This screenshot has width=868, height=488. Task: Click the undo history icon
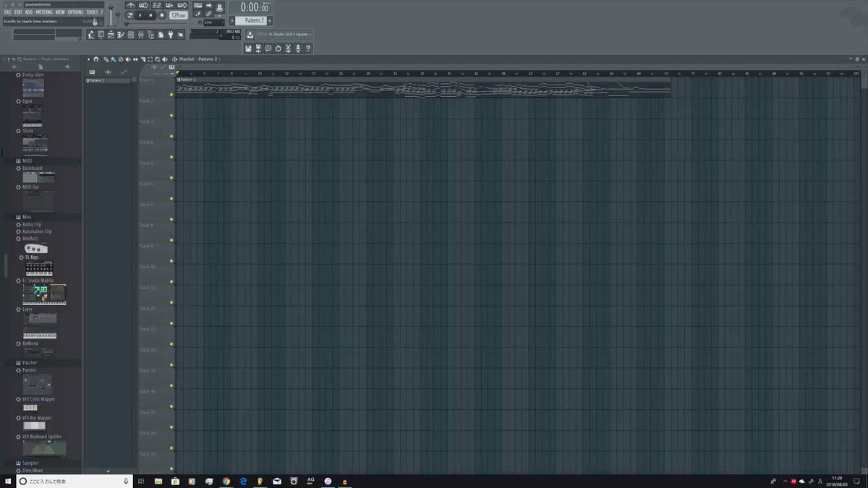click(x=278, y=48)
